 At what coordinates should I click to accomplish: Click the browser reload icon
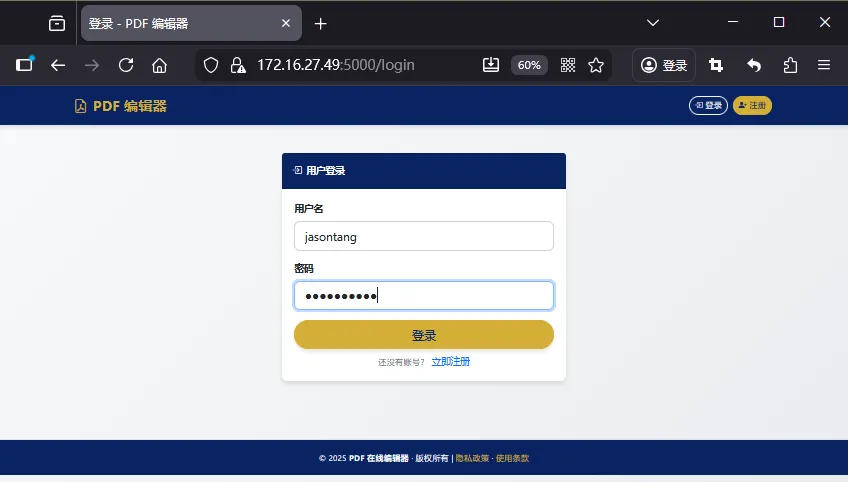coord(126,65)
